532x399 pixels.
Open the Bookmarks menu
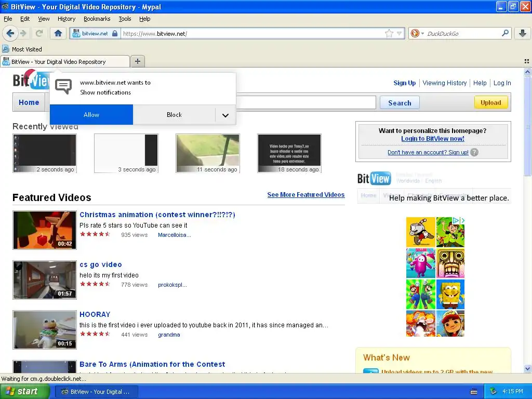[97, 19]
